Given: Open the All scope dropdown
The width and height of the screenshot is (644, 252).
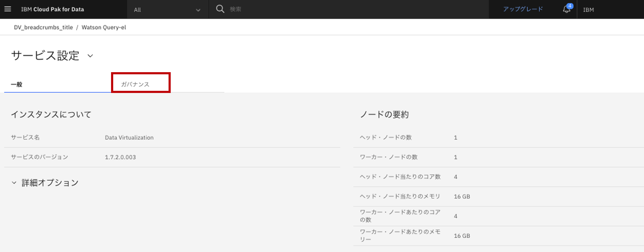Looking at the screenshot, I should click(x=167, y=10).
